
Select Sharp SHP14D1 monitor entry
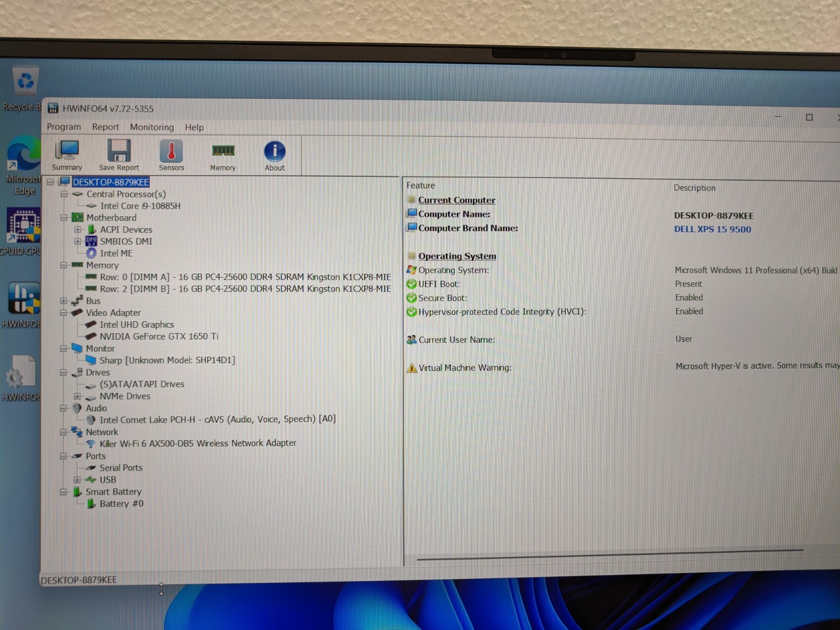pyautogui.click(x=167, y=360)
